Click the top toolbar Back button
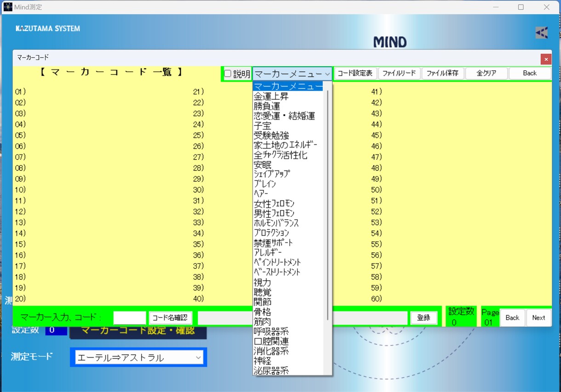Viewport: 561px width, 392px height. (x=530, y=74)
